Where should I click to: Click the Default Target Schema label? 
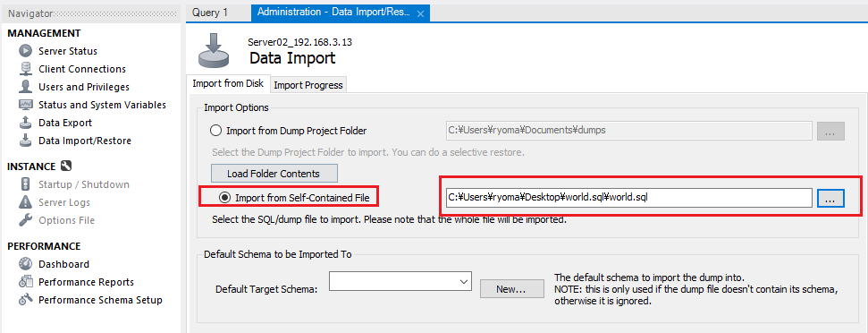pos(266,288)
